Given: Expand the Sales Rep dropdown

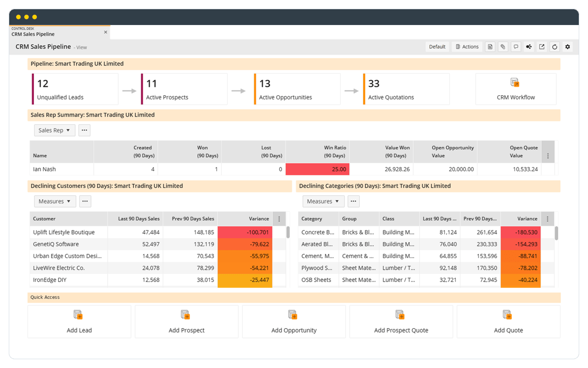Looking at the screenshot, I should (55, 130).
